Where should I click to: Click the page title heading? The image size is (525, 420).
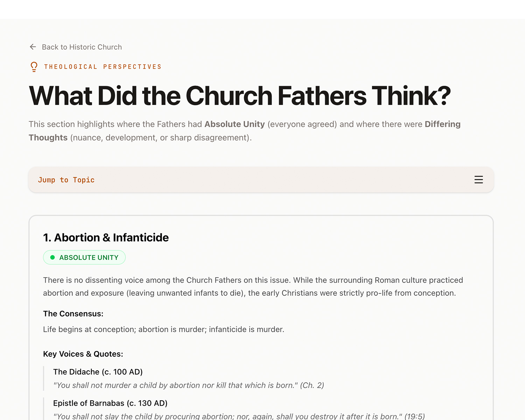pyautogui.click(x=240, y=96)
